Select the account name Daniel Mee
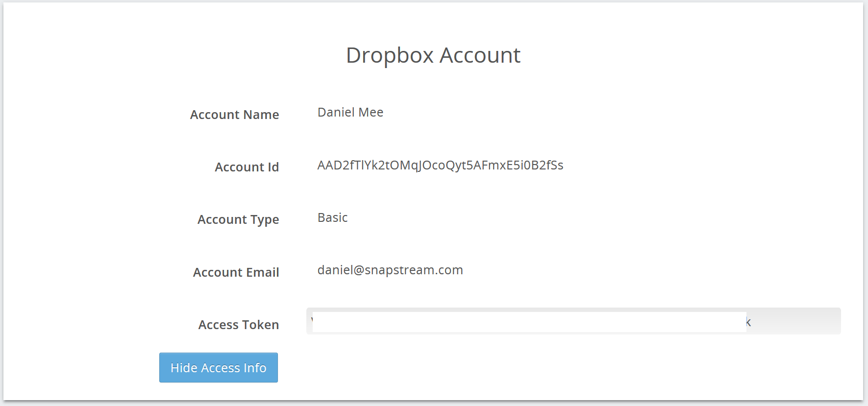Image resolution: width=868 pixels, height=406 pixels. (350, 112)
